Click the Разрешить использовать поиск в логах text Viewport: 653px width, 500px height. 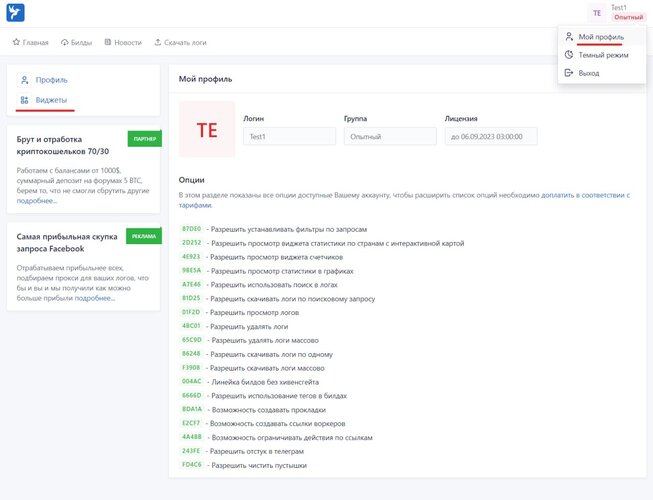(274, 285)
